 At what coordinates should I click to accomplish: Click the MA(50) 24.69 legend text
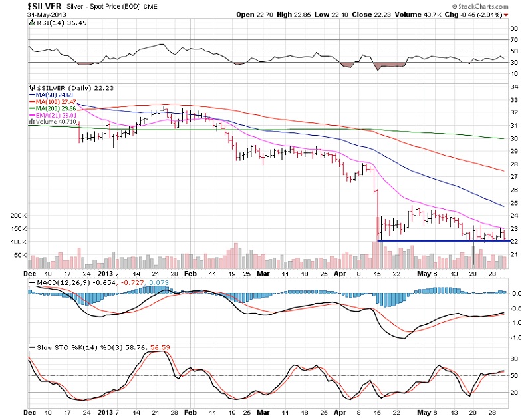pos(55,95)
